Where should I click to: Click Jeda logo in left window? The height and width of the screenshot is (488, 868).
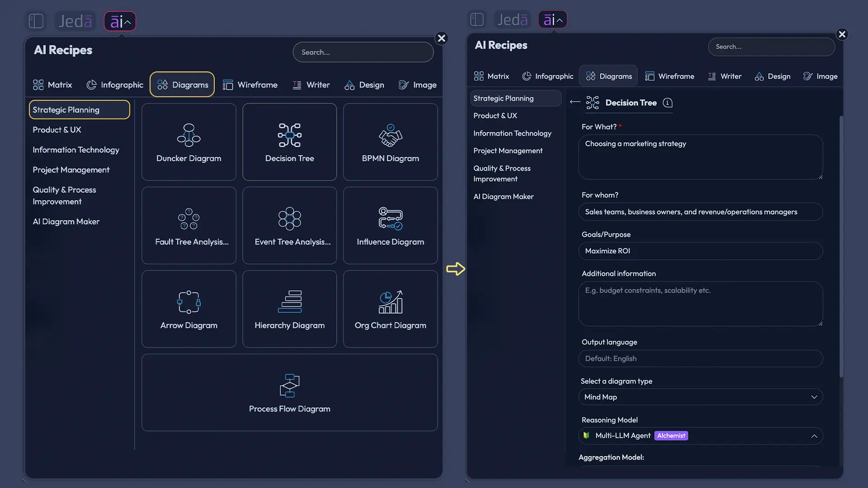point(75,21)
